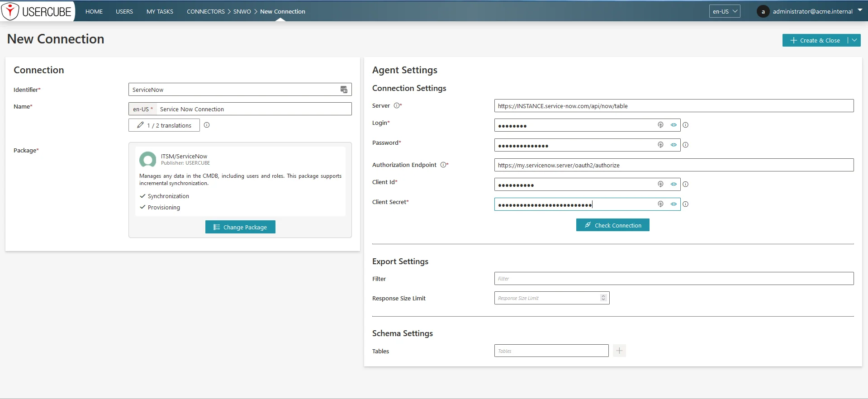Click the vault icon in Login field
This screenshot has width=868, height=399.
(x=660, y=125)
